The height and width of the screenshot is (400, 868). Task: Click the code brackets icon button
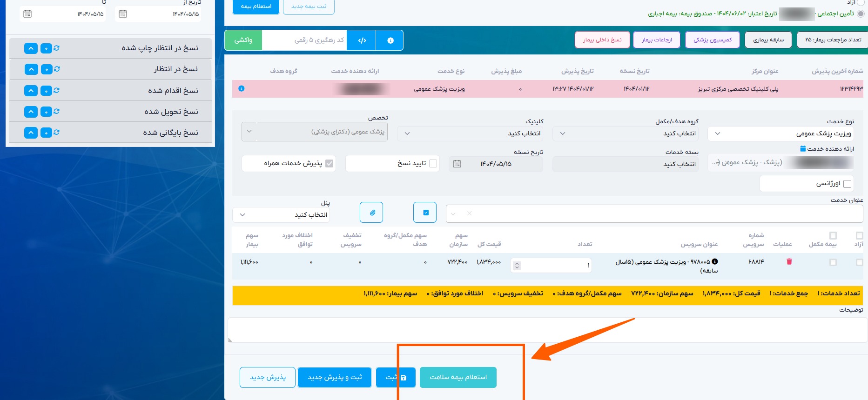tap(362, 40)
